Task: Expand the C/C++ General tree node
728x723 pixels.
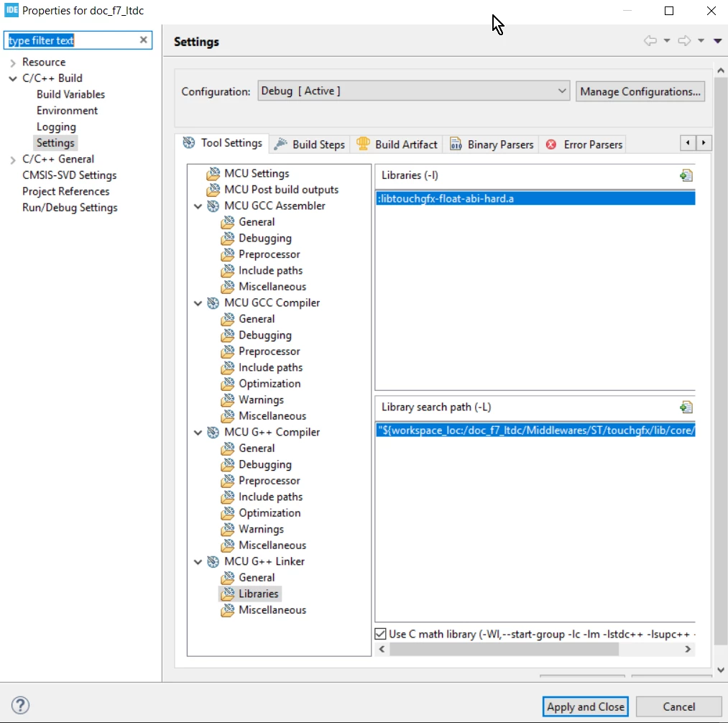Action: pyautogui.click(x=12, y=160)
